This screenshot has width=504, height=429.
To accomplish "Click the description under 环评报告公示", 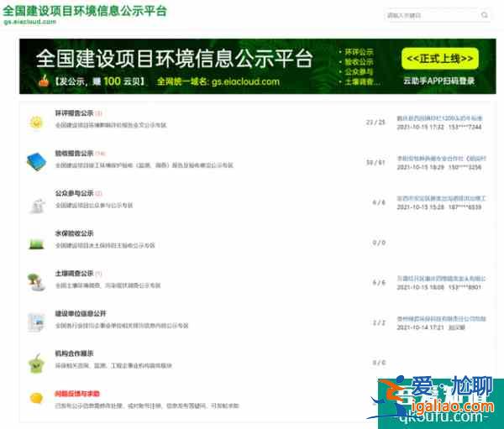I will pyautogui.click(x=111, y=125).
